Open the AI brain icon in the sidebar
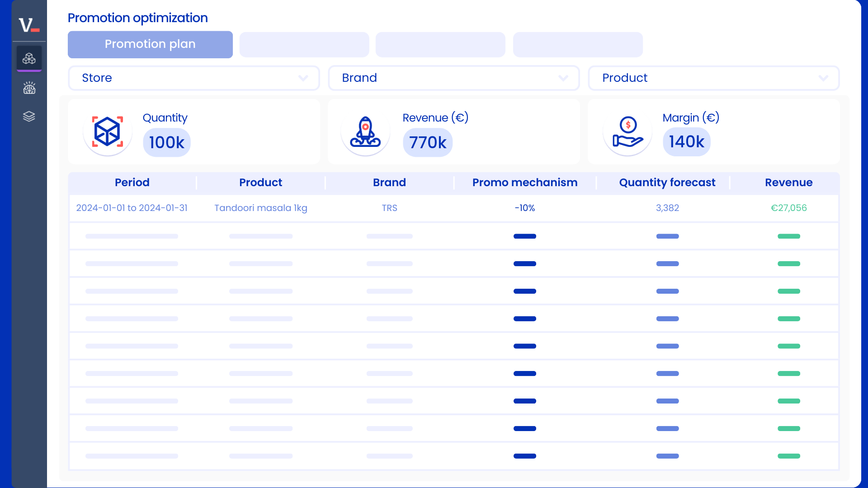Image resolution: width=868 pixels, height=488 pixels. point(29,88)
